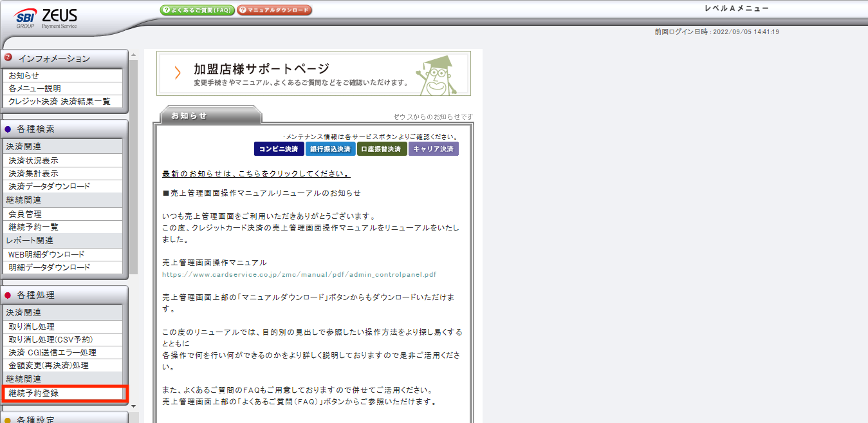This screenshot has height=423, width=868.
Task: Click 継続関連 heading under 各種処理
Action: [62, 379]
